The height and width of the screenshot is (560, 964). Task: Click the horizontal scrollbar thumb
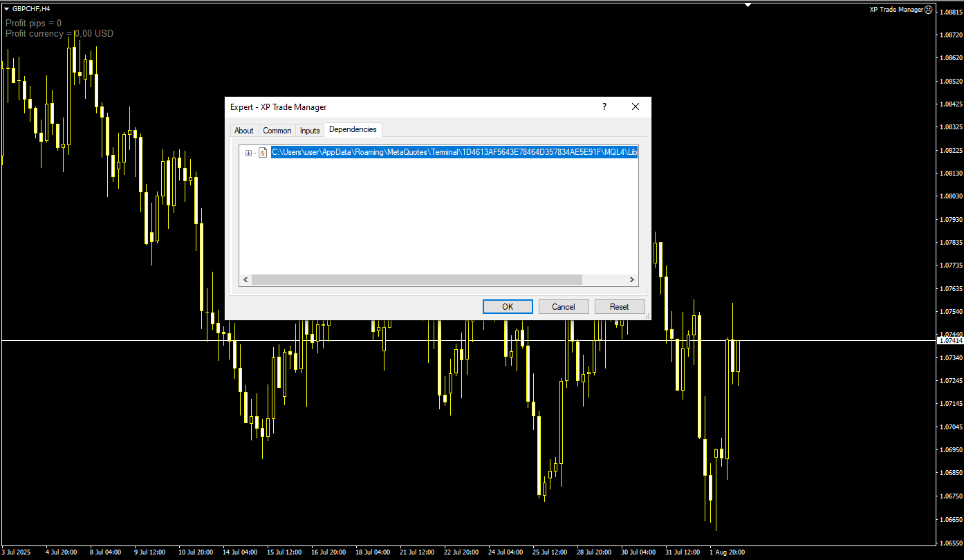click(x=415, y=279)
